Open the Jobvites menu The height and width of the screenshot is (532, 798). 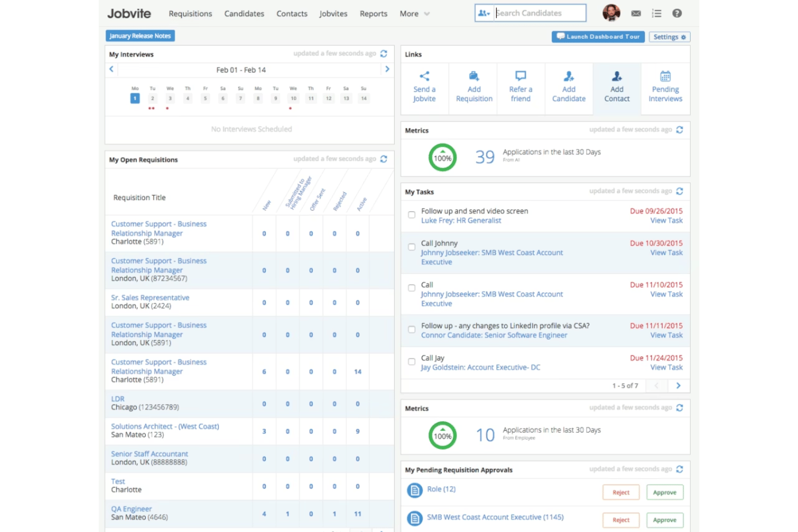point(333,14)
